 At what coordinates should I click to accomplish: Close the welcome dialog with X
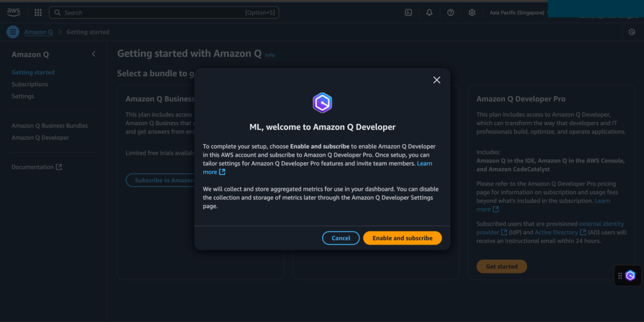click(436, 80)
